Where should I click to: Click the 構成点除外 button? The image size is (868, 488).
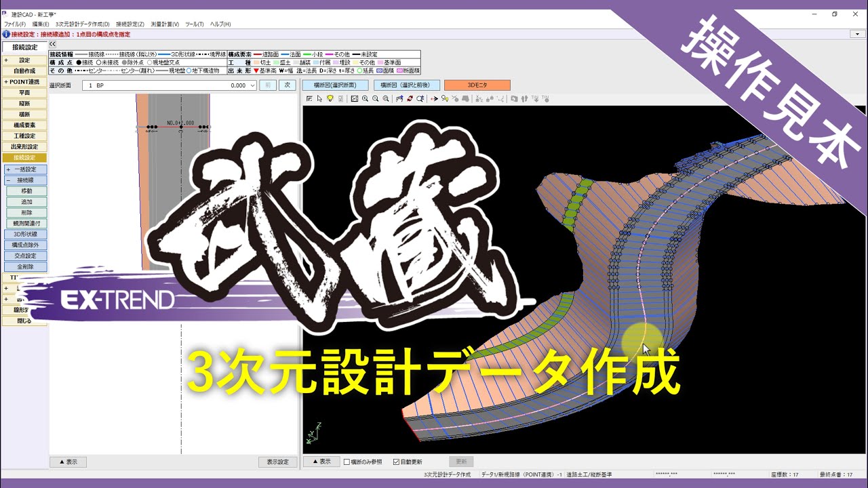coord(26,245)
